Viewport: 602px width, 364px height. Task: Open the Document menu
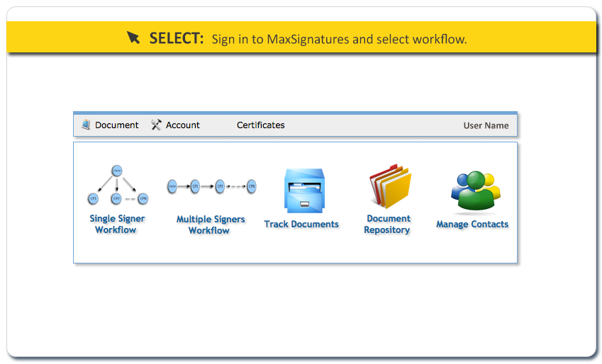click(117, 125)
